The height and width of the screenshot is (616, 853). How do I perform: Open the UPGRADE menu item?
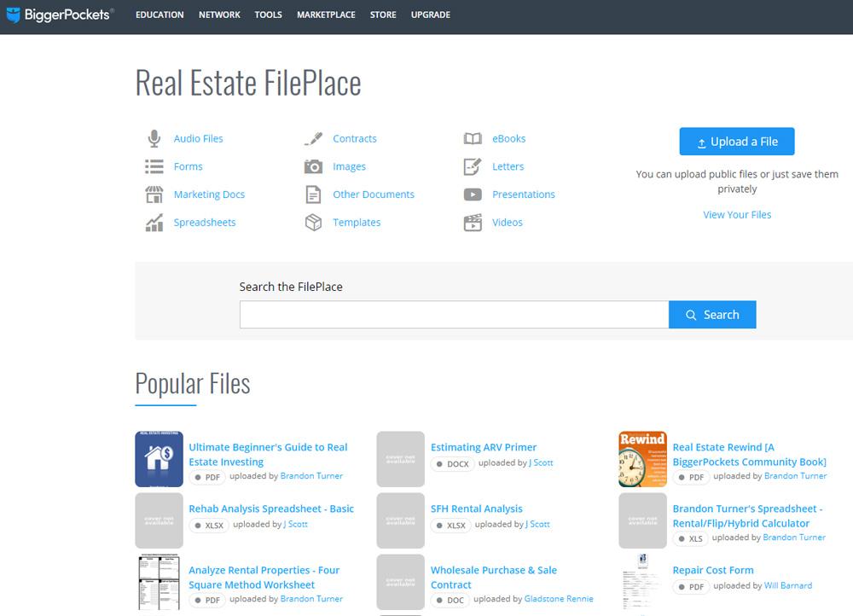click(430, 15)
